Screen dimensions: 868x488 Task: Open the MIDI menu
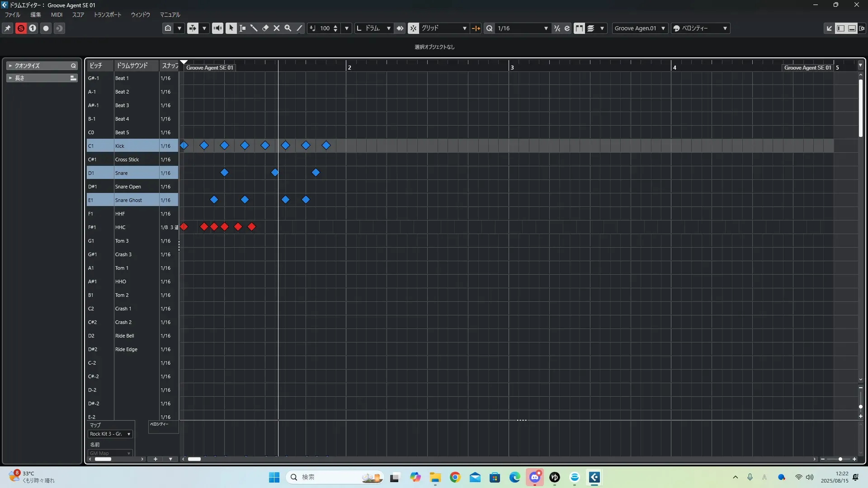pos(57,14)
